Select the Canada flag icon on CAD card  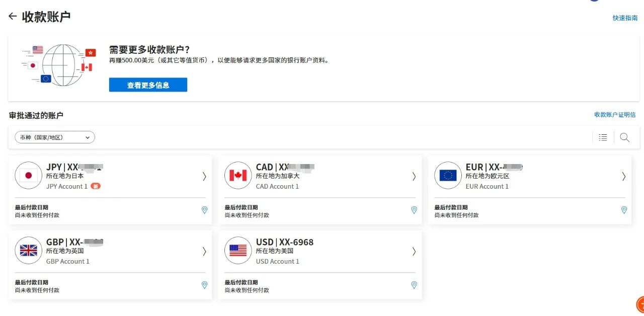pyautogui.click(x=237, y=175)
